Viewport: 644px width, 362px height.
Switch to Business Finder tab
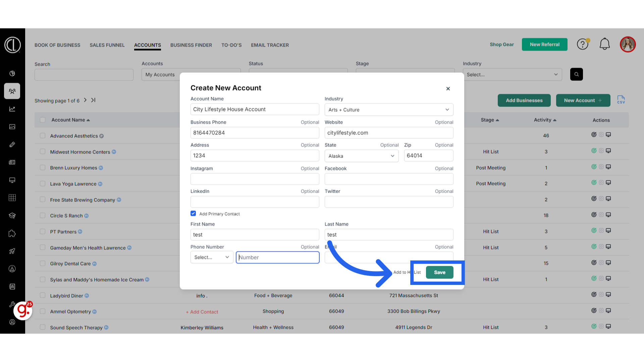click(x=191, y=45)
